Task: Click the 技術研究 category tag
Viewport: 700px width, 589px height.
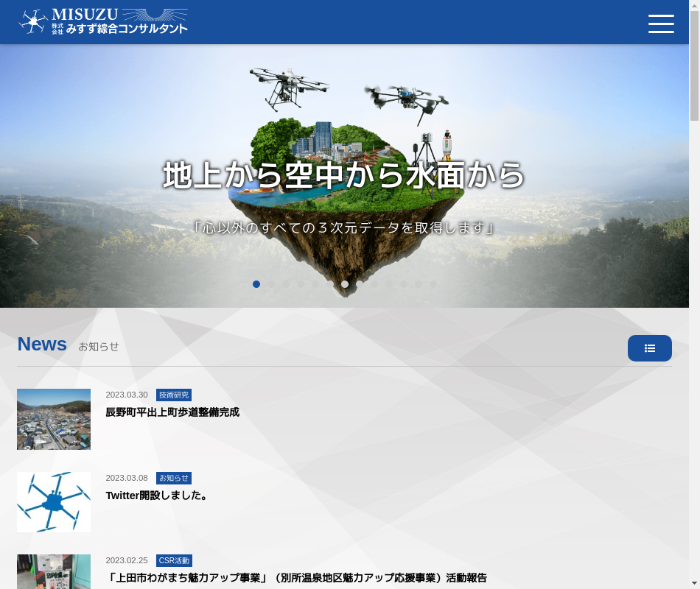Action: [x=174, y=395]
